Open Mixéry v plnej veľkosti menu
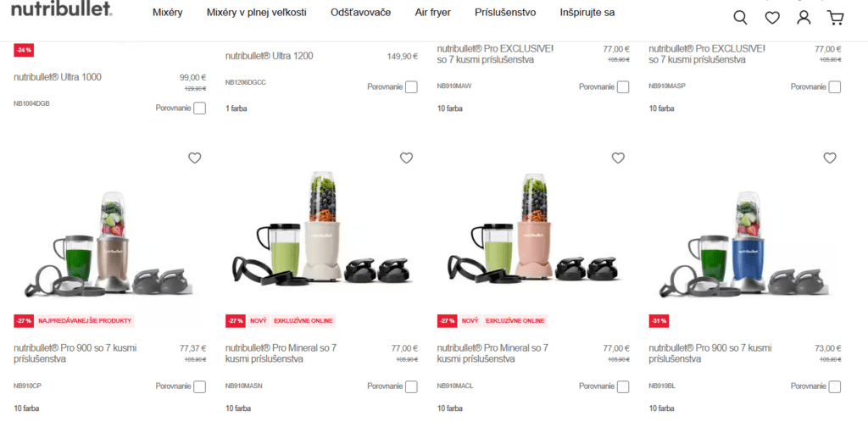This screenshot has width=868, height=422. point(256,13)
